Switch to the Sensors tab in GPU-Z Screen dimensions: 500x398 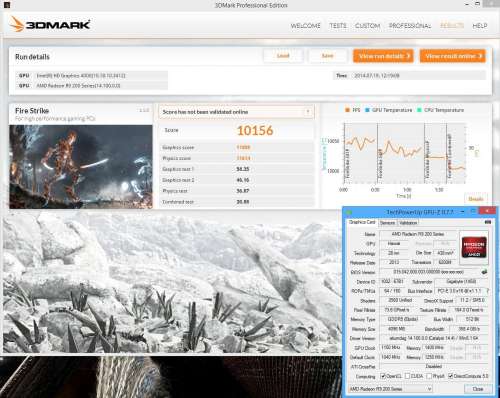click(387, 223)
